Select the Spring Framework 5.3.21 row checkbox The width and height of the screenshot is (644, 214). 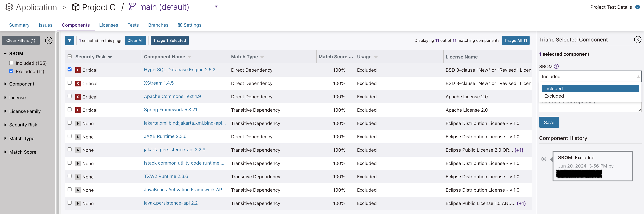[69, 110]
